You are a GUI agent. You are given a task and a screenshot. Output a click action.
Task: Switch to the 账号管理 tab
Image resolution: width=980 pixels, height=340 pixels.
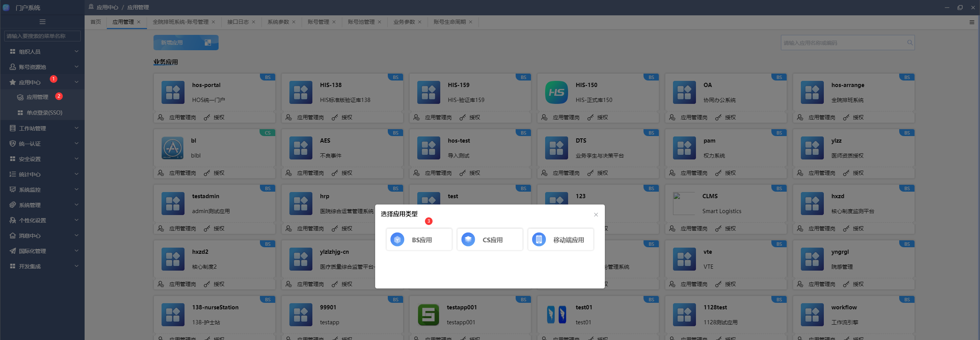point(318,22)
